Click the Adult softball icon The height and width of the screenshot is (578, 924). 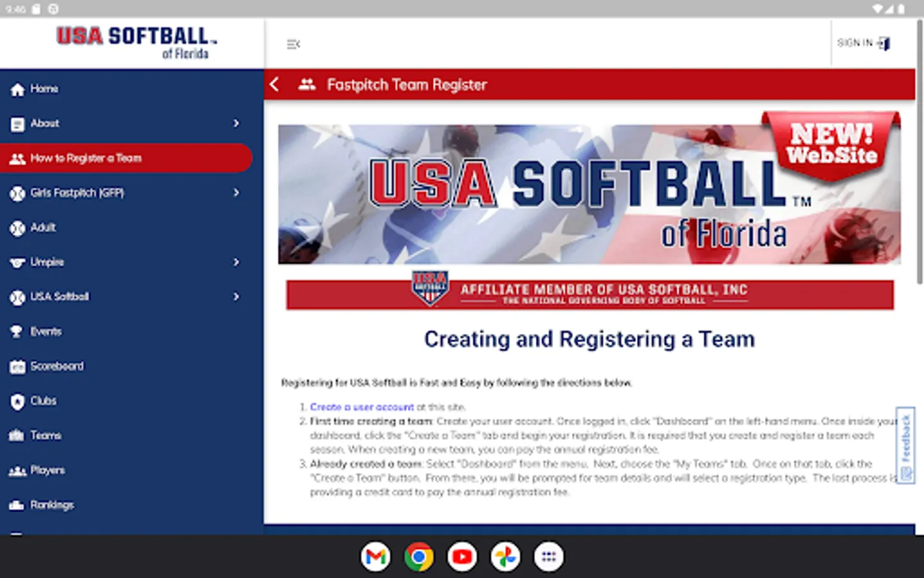pyautogui.click(x=17, y=228)
